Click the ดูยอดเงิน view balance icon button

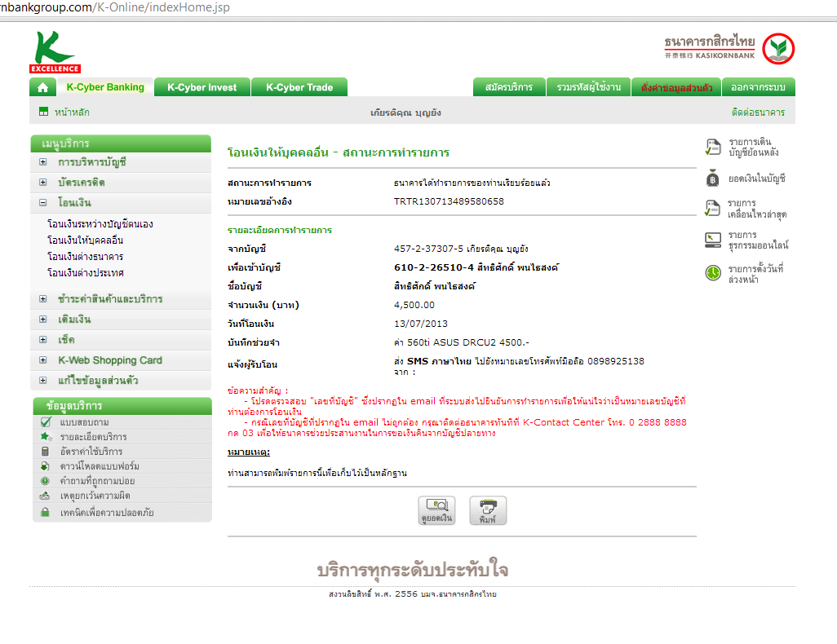(x=436, y=510)
